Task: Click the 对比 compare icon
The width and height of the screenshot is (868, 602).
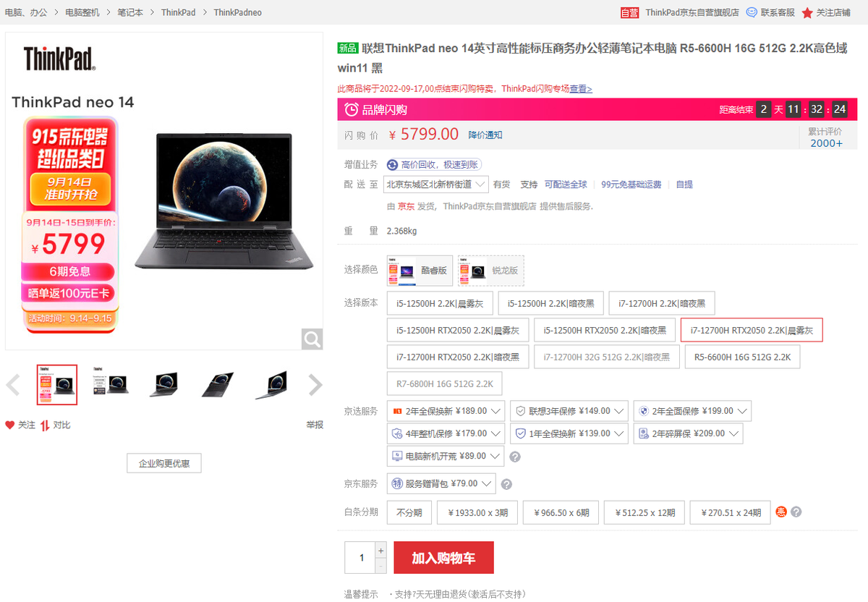Action: 45,425
